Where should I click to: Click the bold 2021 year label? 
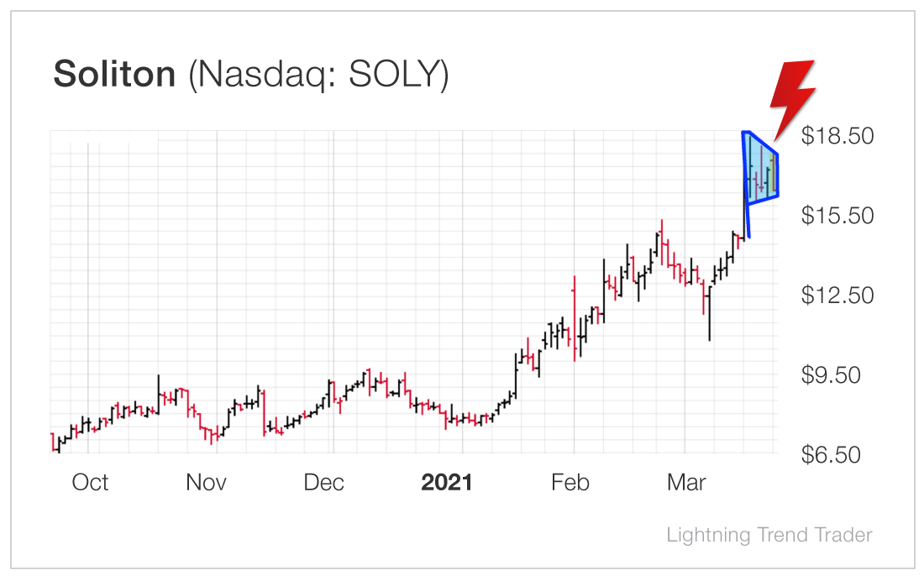click(447, 483)
